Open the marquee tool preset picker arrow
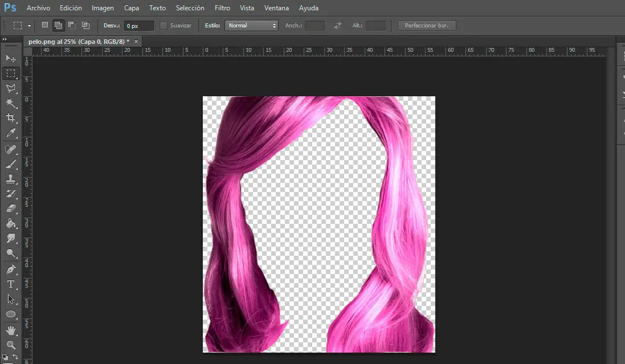 (29, 26)
